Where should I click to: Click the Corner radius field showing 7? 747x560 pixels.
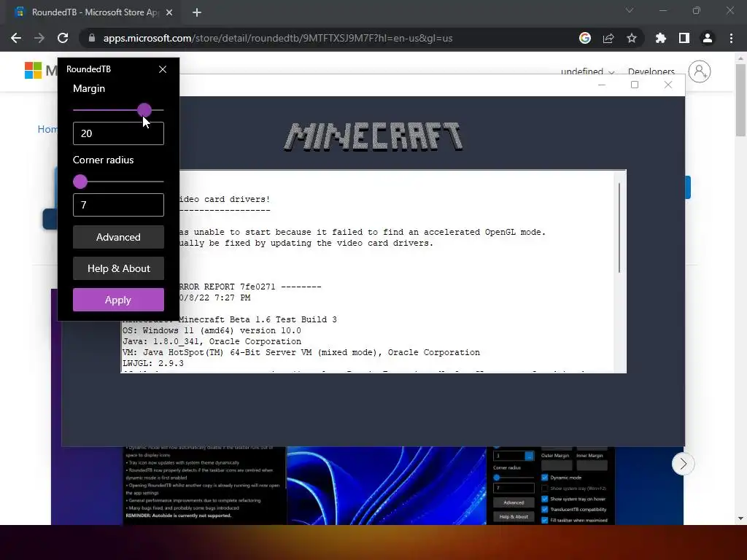tap(118, 205)
